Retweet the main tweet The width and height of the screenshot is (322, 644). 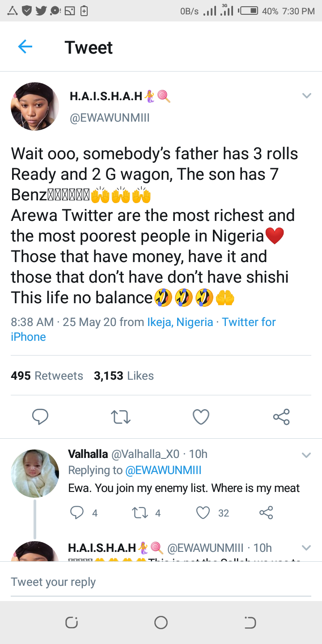(120, 417)
